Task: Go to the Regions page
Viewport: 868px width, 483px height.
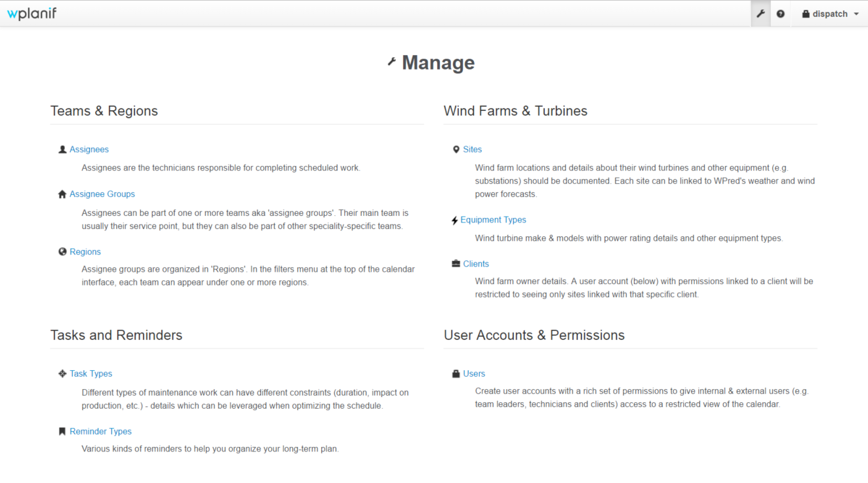Action: pos(85,252)
